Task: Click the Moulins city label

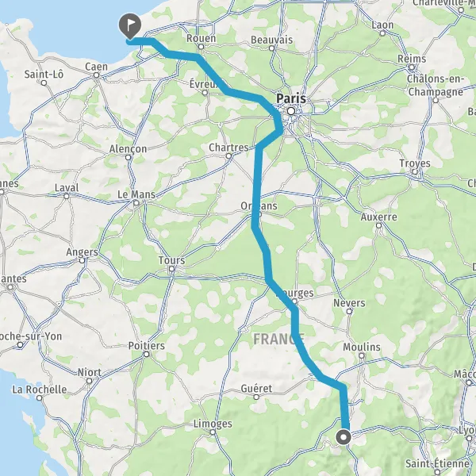Action: [x=362, y=347]
